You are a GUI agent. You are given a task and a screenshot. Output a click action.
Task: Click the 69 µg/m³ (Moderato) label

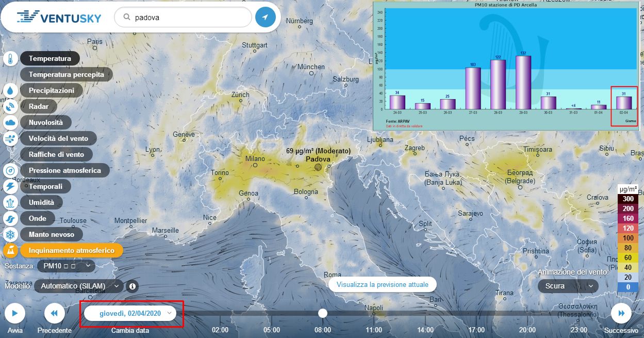[318, 151]
